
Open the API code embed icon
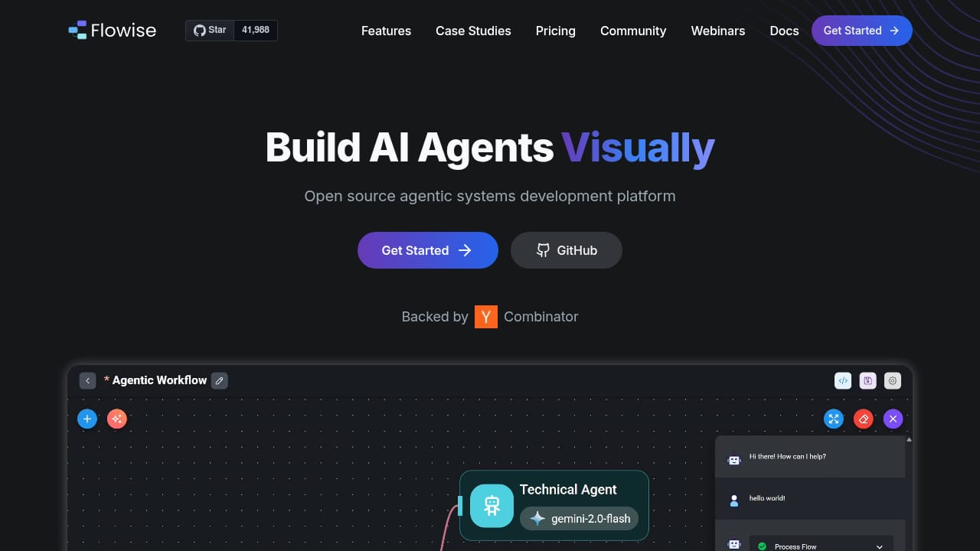coord(843,380)
